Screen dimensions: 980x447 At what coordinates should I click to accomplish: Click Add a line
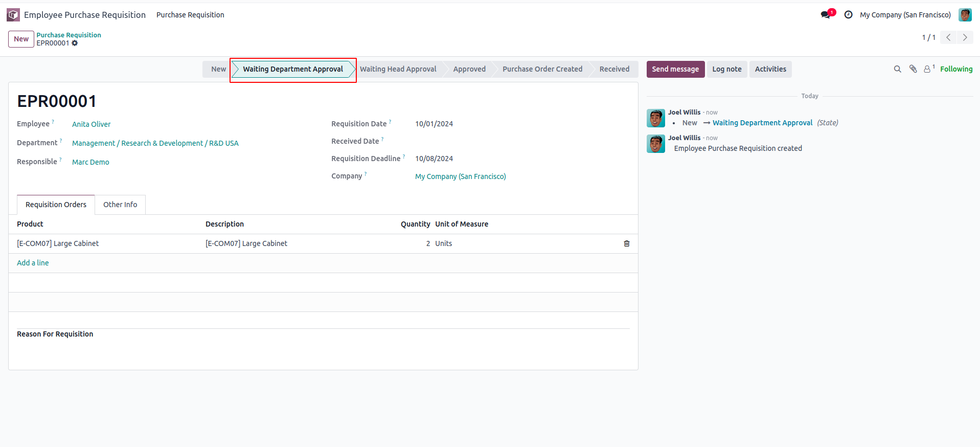pos(33,263)
